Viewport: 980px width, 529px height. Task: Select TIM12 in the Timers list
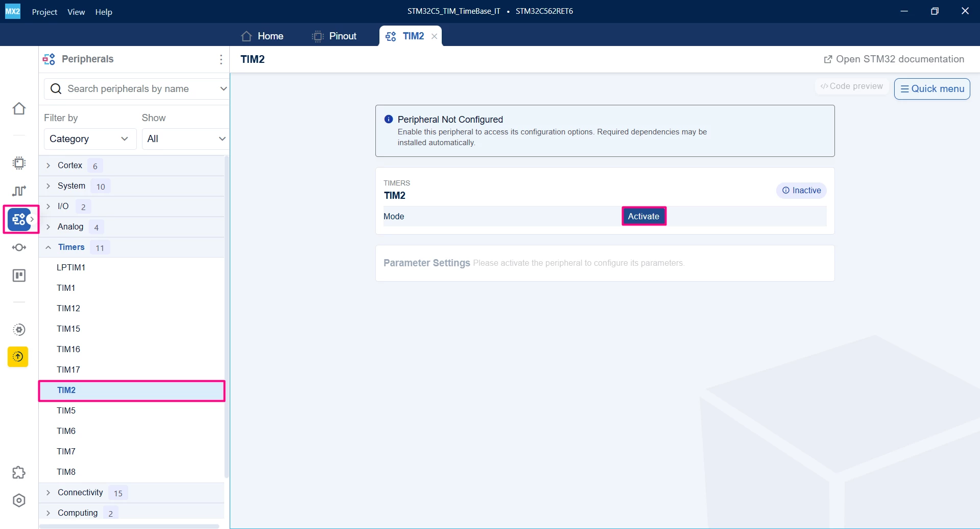(132, 308)
